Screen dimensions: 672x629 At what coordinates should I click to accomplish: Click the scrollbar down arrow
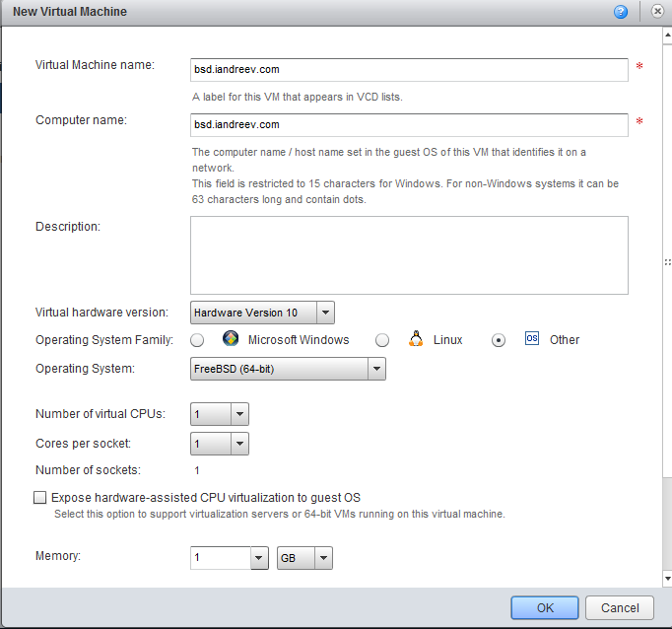tap(667, 579)
